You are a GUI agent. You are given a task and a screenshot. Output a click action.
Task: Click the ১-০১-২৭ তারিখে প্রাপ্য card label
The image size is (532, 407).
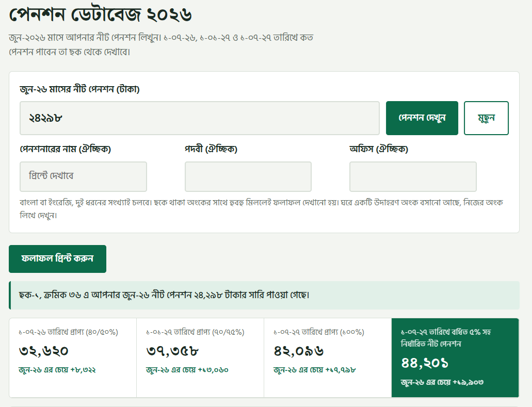pos(195,332)
